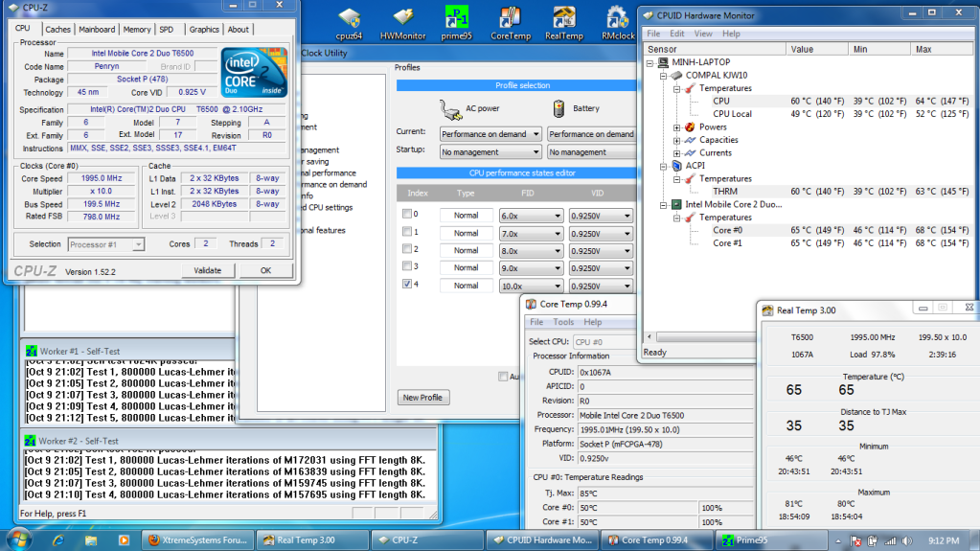The width and height of the screenshot is (980, 551).
Task: Open the 10.0x FID dropdown
Action: pyautogui.click(x=532, y=286)
